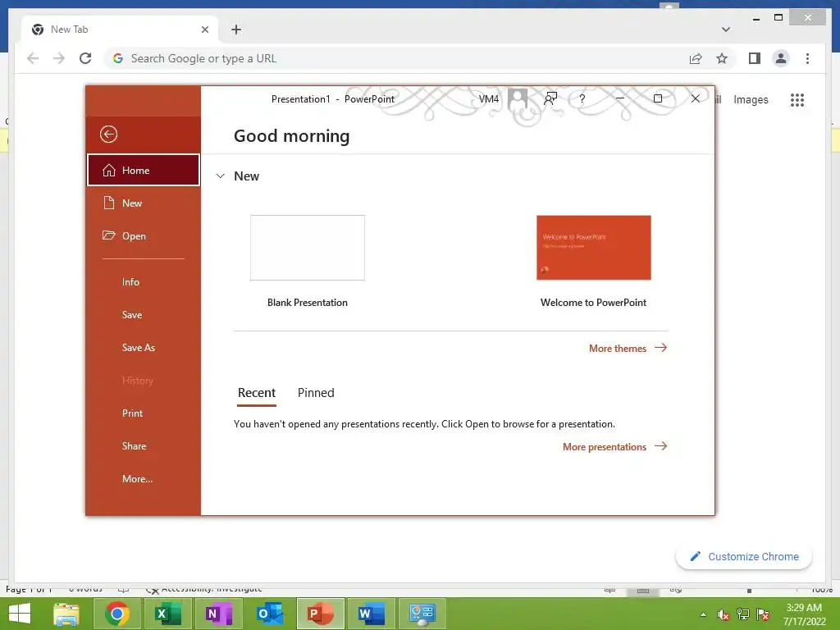Show hidden system tray icons
This screenshot has height=630, width=840.
click(x=703, y=614)
